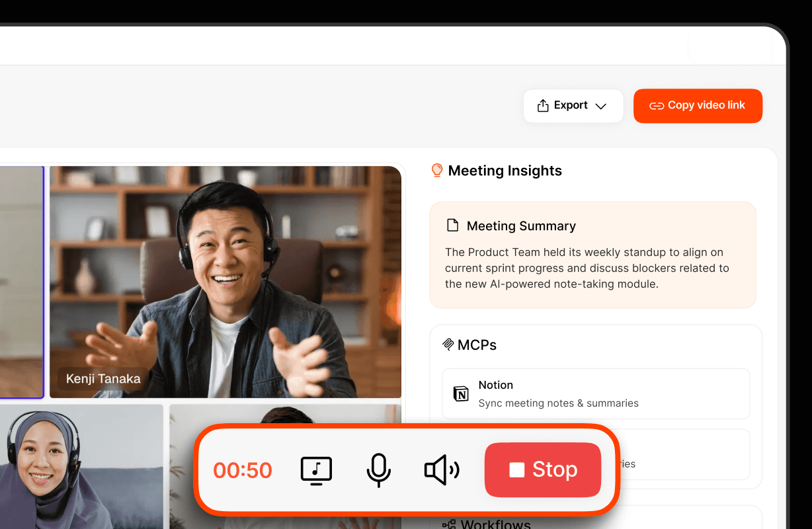This screenshot has height=529, width=812.
Task: Click 'Sync meeting notes & summaries' text
Action: point(559,403)
